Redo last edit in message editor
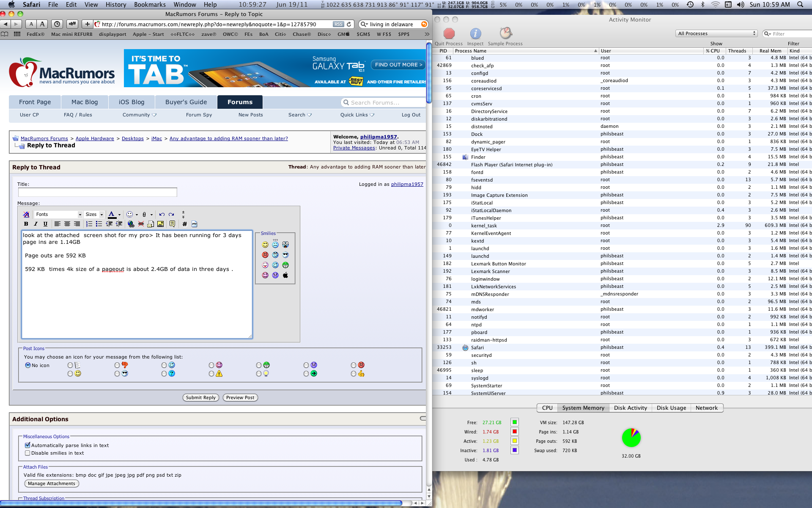Viewport: 812px width, 508px height. (171, 214)
